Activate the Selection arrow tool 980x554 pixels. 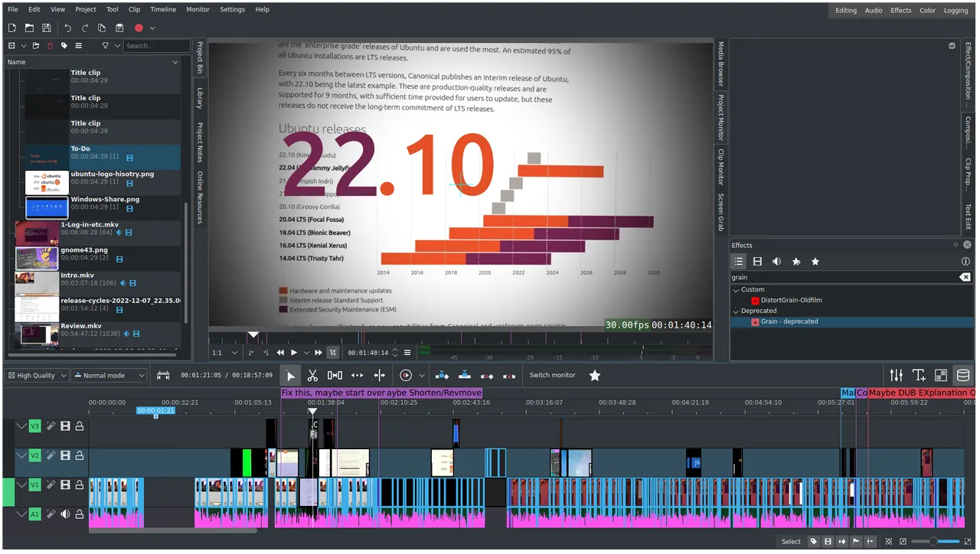click(x=290, y=376)
